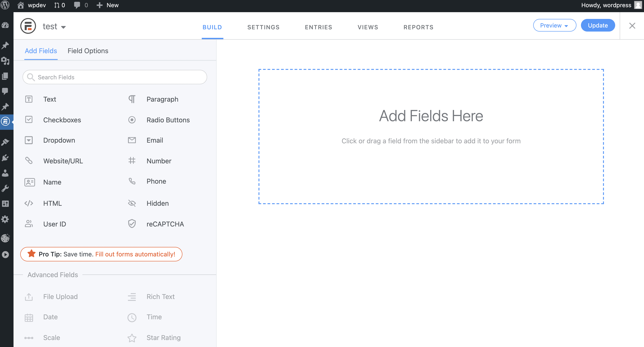Add the HTML code field icon

[x=29, y=203]
